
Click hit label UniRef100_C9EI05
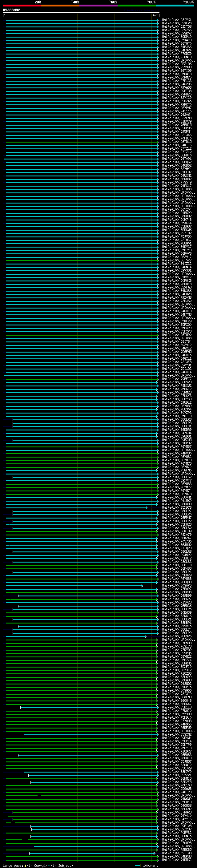click(x=176, y=826)
